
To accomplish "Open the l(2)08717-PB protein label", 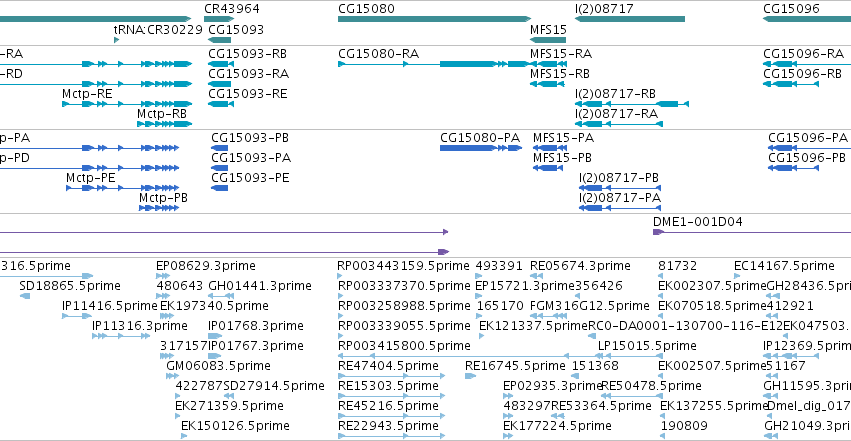I will (x=619, y=178).
